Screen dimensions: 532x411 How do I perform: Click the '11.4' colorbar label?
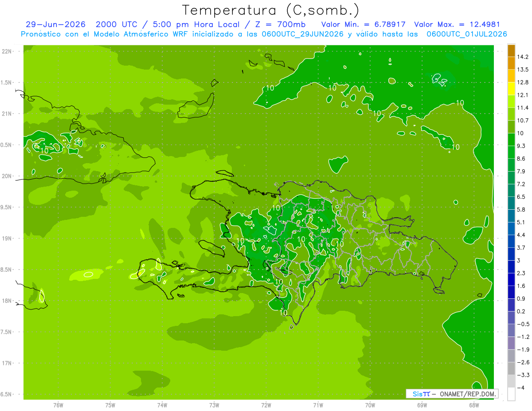(x=524, y=108)
